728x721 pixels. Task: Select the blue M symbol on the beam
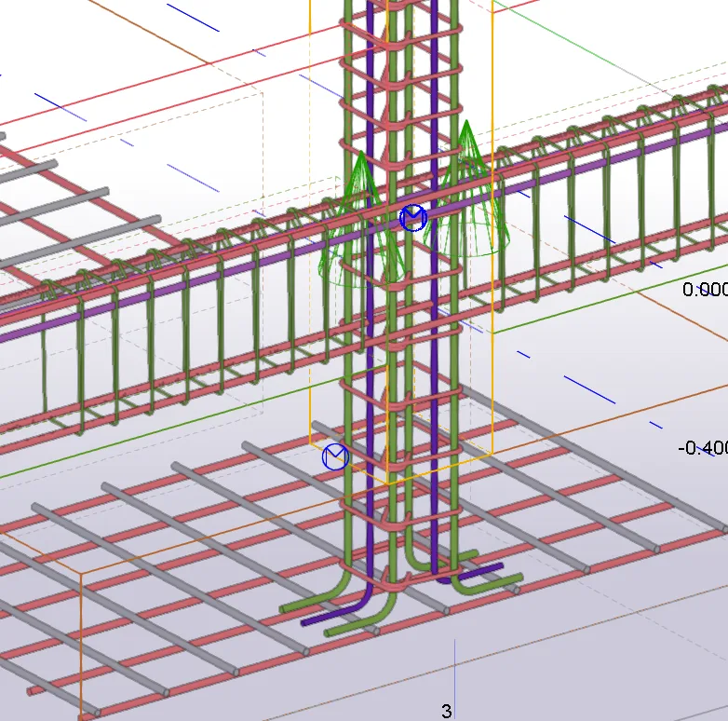[x=412, y=218]
